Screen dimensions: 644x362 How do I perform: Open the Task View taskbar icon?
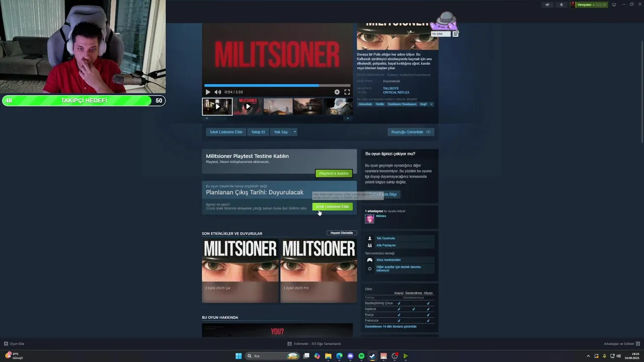point(306,356)
